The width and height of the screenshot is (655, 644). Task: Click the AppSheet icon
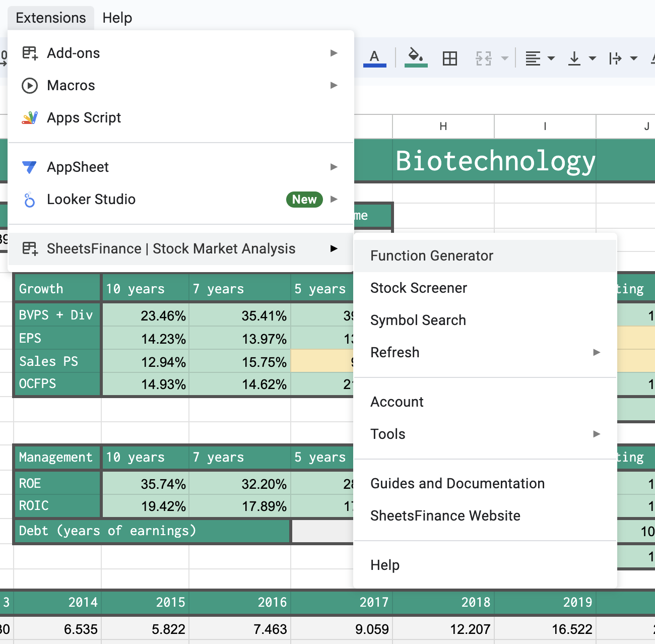[30, 167]
